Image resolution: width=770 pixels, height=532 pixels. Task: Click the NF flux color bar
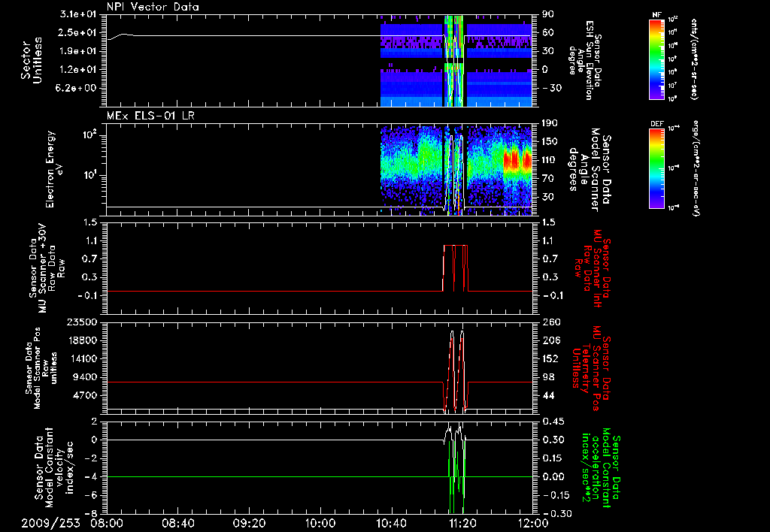click(657, 59)
